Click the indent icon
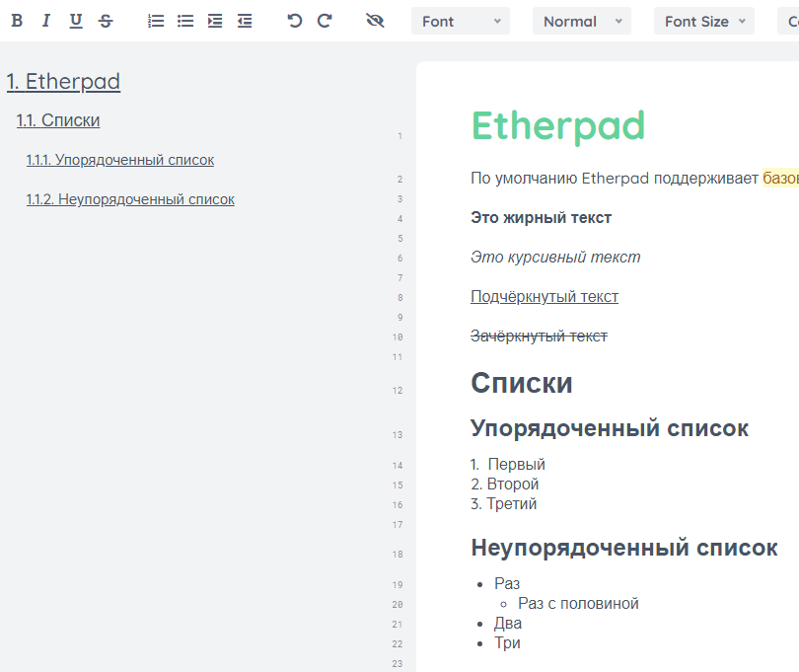 click(215, 21)
